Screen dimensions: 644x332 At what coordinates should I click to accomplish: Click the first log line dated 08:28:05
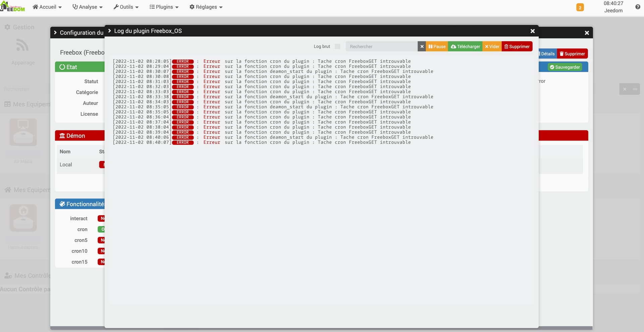coord(262,61)
